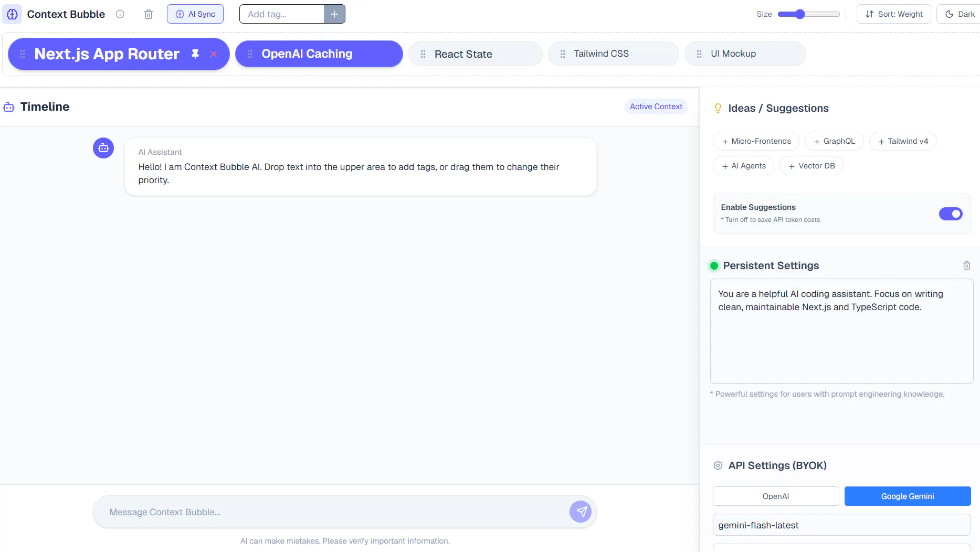Select the OpenAI provider tab
Screen dimensions: 980x552
(x=776, y=496)
